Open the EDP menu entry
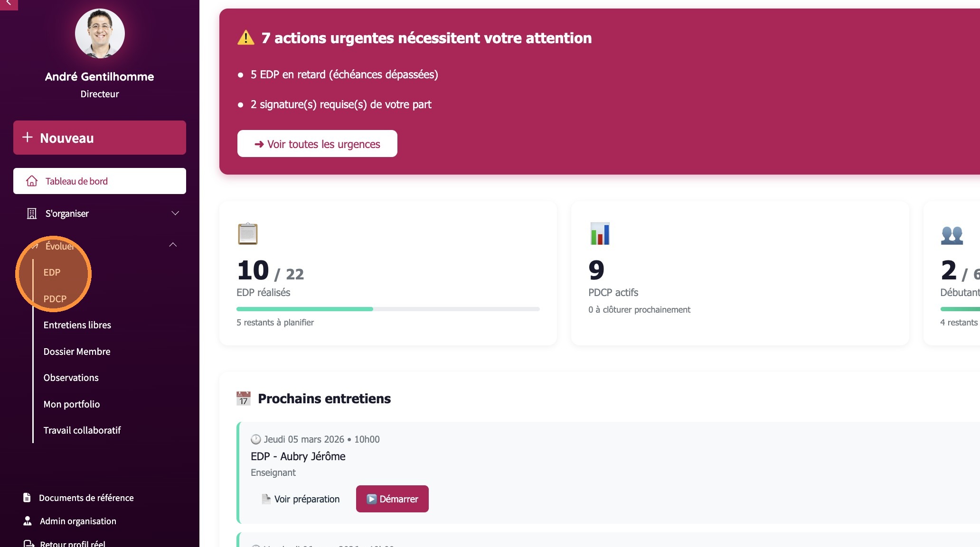This screenshot has width=980, height=547. (52, 272)
